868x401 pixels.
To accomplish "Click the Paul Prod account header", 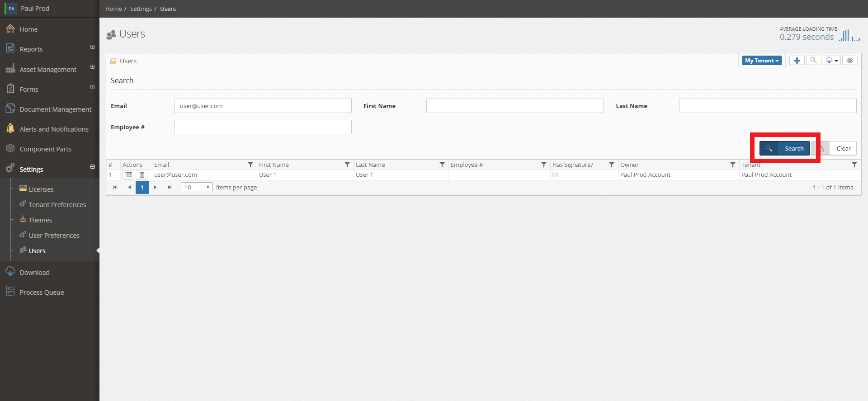I will (x=35, y=9).
